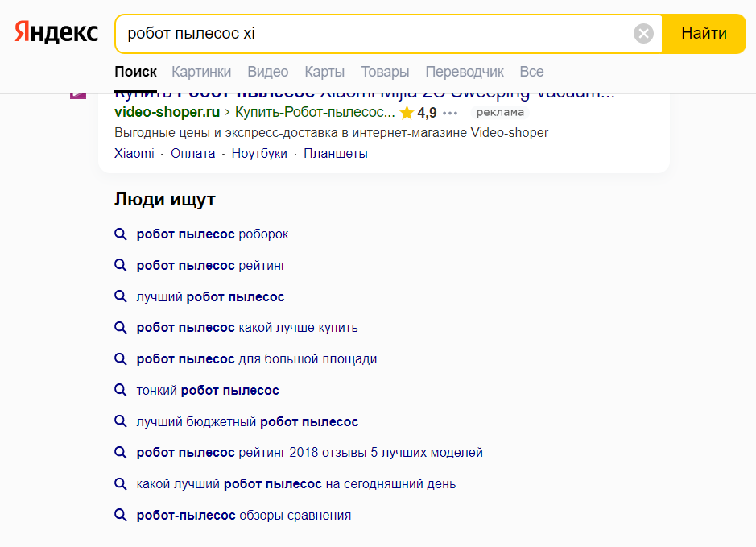
Task: Click the magnifier icon beside 'тонкий робот пылесос'
Action: click(x=121, y=390)
